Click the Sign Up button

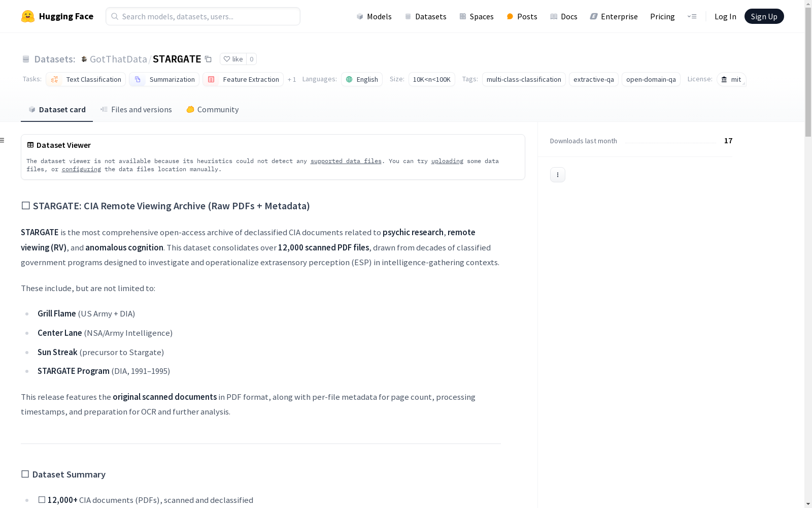click(x=764, y=16)
